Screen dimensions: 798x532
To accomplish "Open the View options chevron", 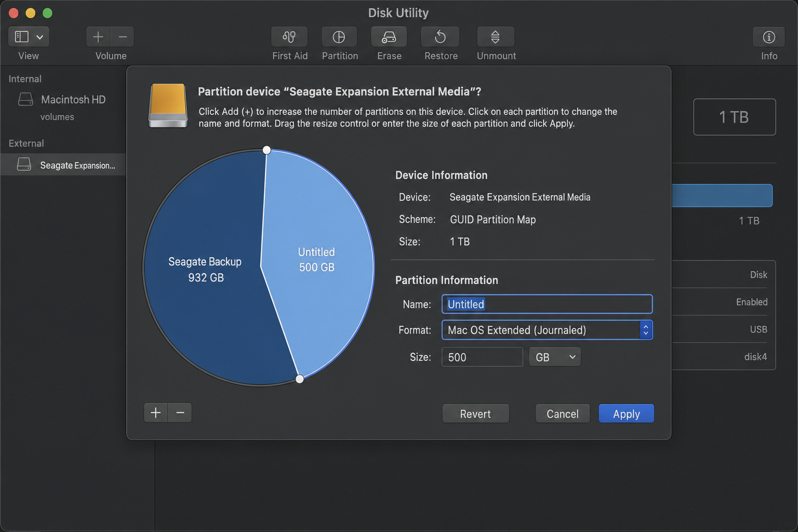I will [39, 37].
